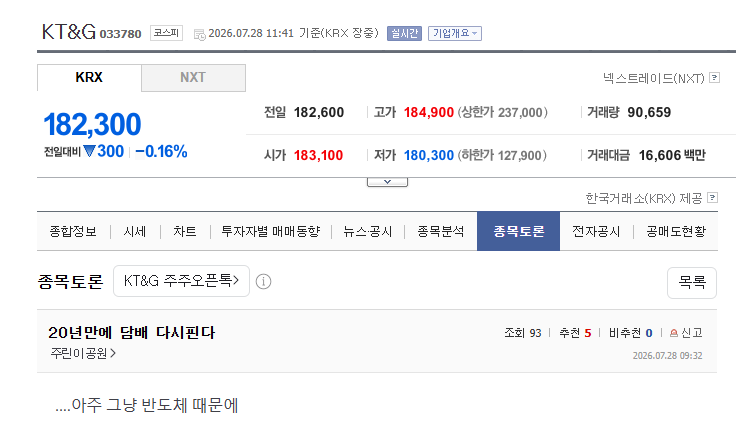
Task: Click the 거래대금 value 16,606 백만
Action: click(672, 155)
